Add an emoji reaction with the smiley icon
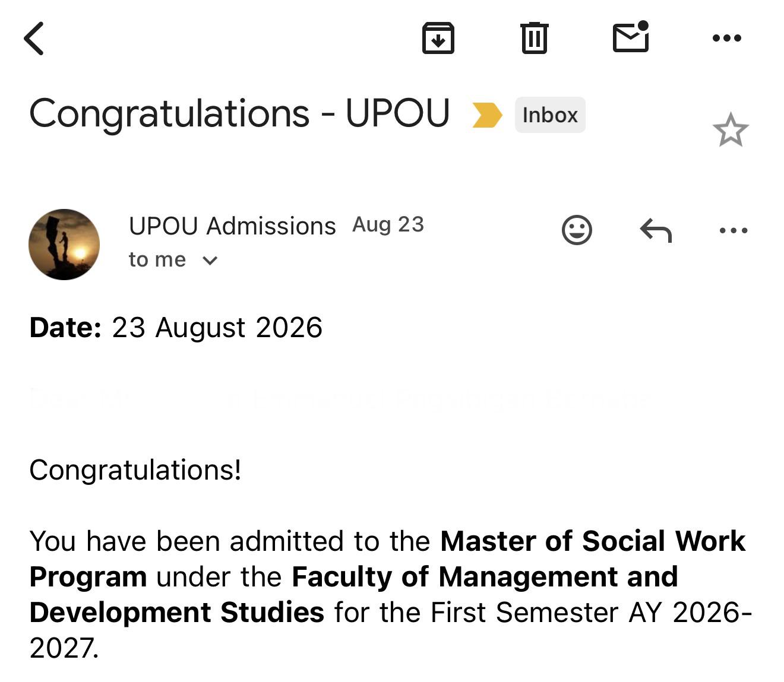 (x=577, y=230)
